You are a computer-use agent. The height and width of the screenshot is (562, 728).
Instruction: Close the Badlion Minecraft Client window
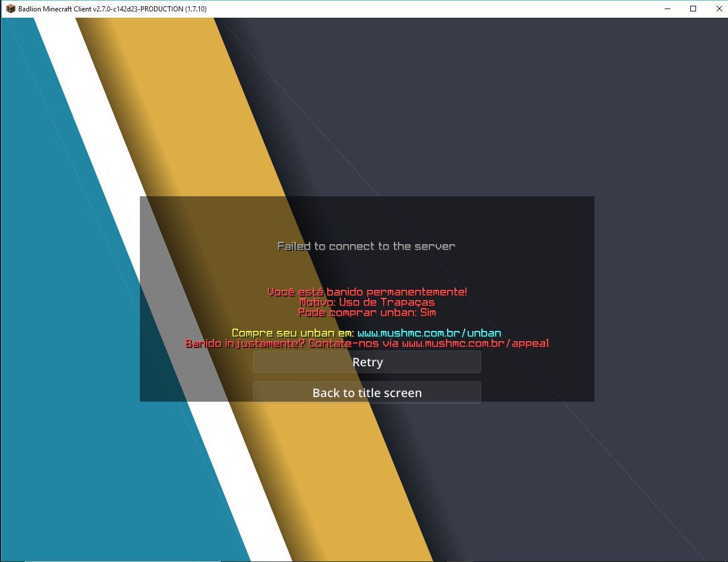click(x=719, y=9)
